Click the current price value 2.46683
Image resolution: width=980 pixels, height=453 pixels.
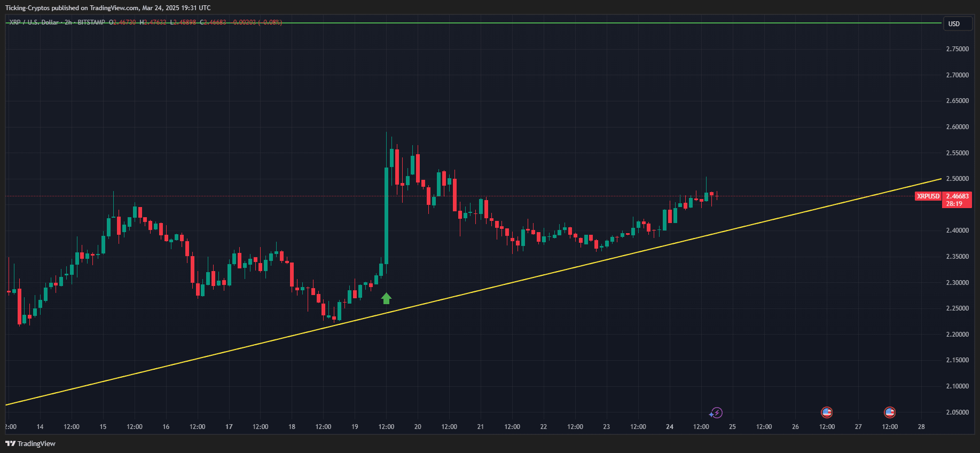(x=957, y=196)
